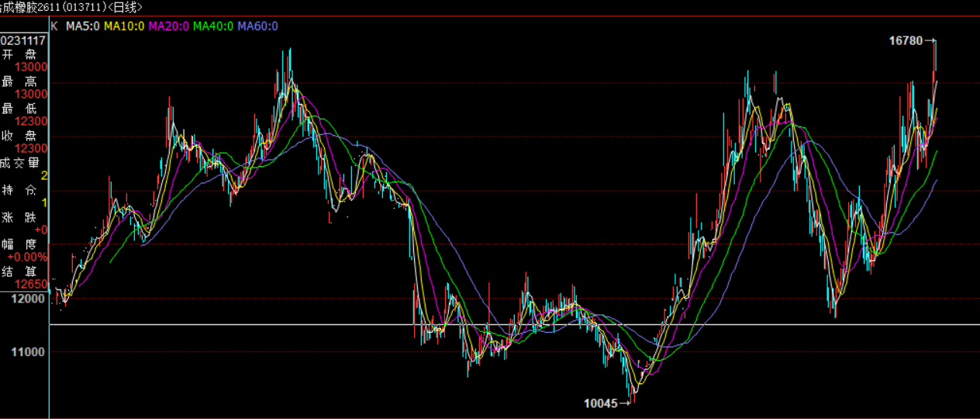The image size is (980, 419).
Task: Click the 涨跌 (change) label
Action: tap(19, 217)
